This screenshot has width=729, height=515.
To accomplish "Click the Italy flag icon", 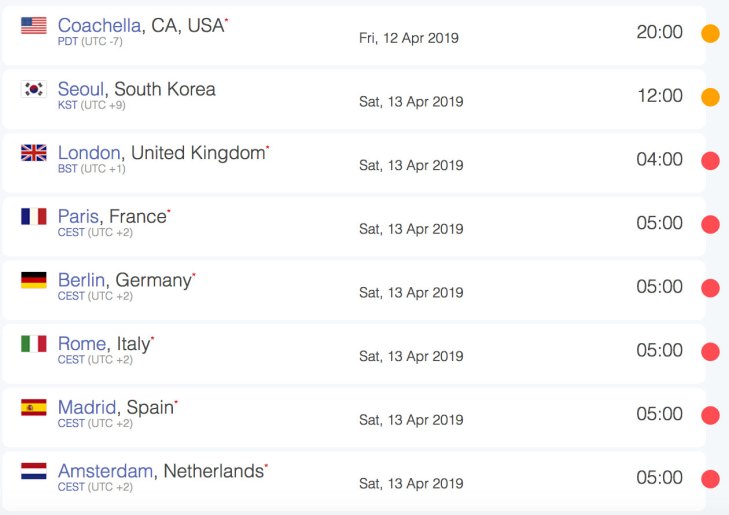I will click(34, 343).
